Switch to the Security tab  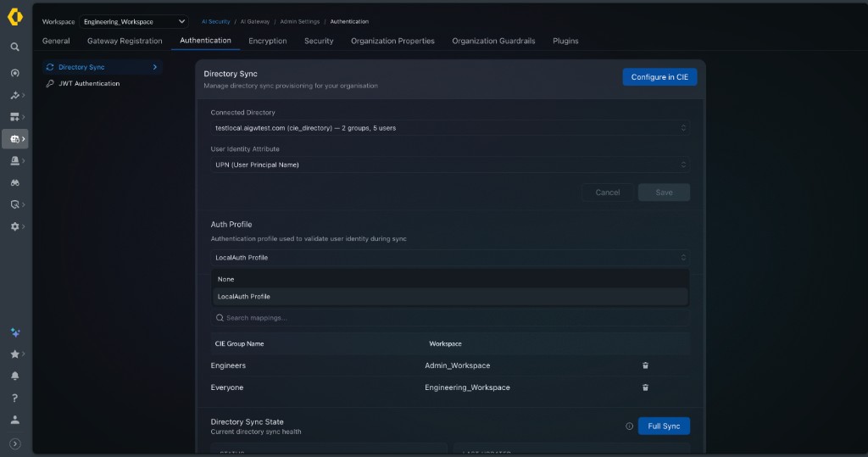[319, 41]
